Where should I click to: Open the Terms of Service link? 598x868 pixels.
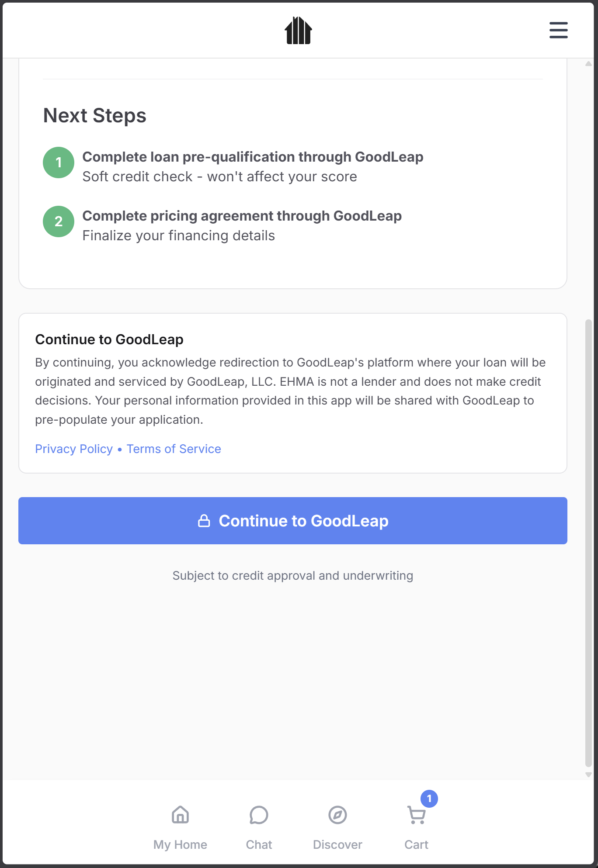(174, 449)
